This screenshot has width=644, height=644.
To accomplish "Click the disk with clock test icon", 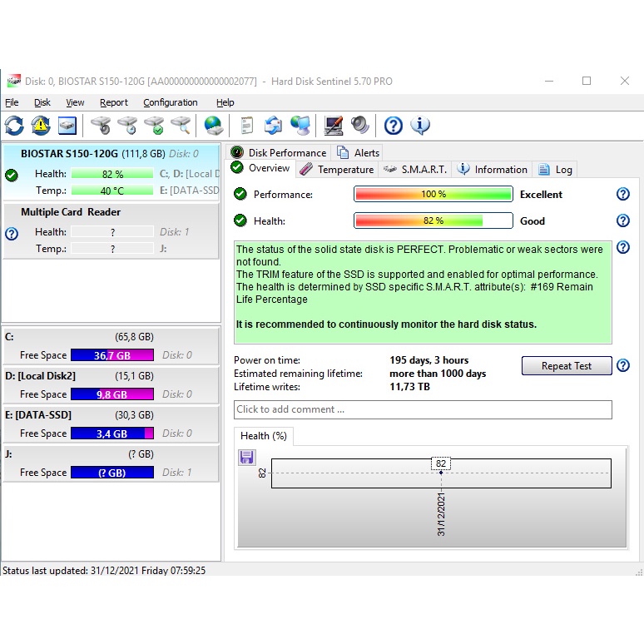I will pyautogui.click(x=128, y=126).
